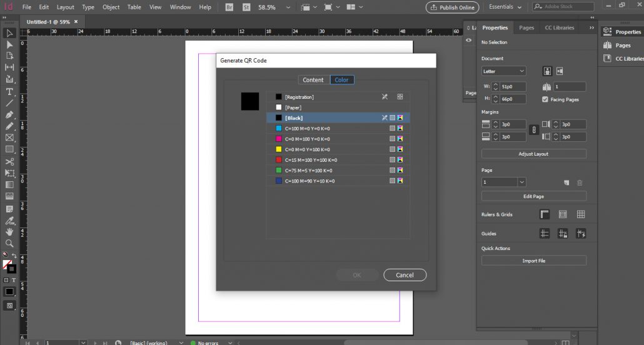Select the Rectangle tool

click(9, 149)
